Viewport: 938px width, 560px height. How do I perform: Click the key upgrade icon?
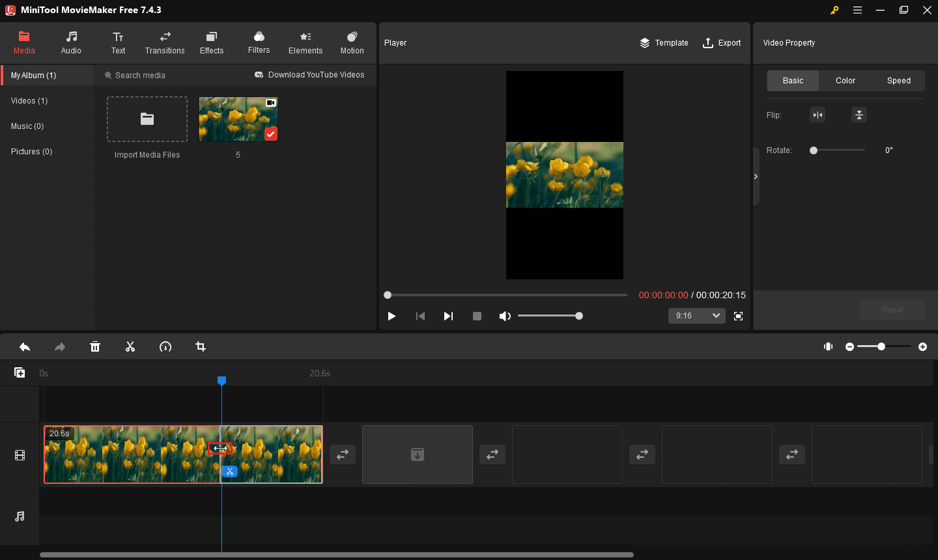(834, 10)
